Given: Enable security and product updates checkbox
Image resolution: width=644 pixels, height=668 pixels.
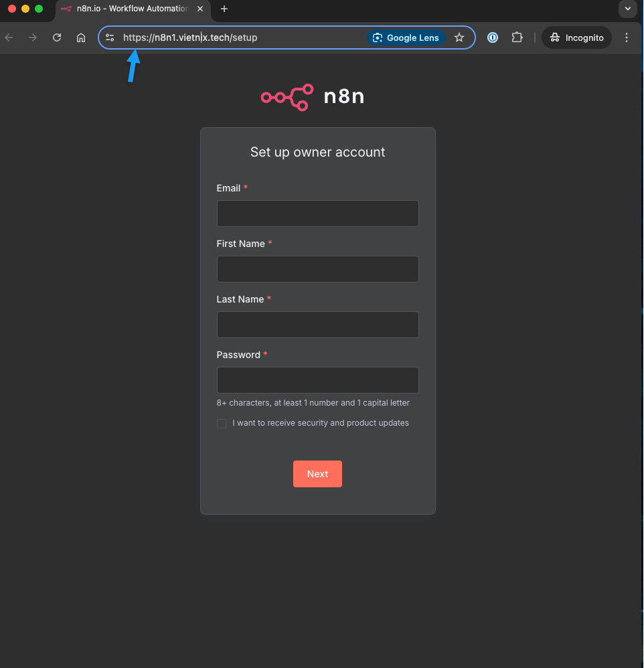Looking at the screenshot, I should pos(222,424).
